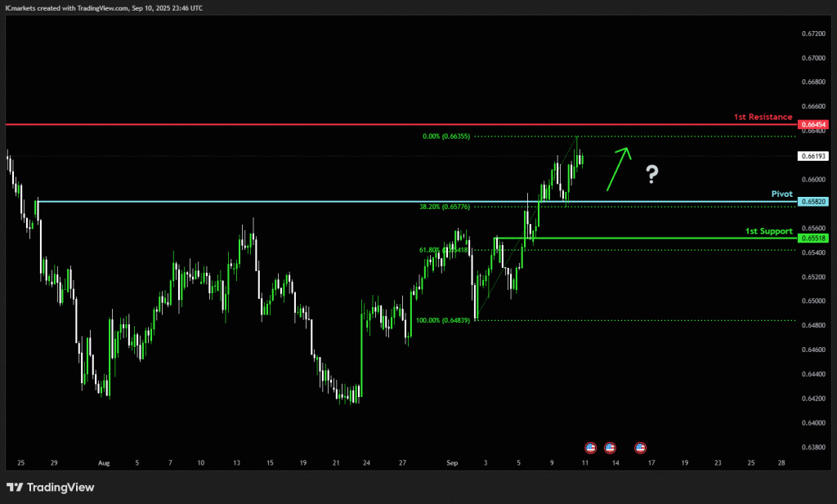837x504 pixels.
Task: Click the "28" date on time axis
Action: click(x=781, y=463)
